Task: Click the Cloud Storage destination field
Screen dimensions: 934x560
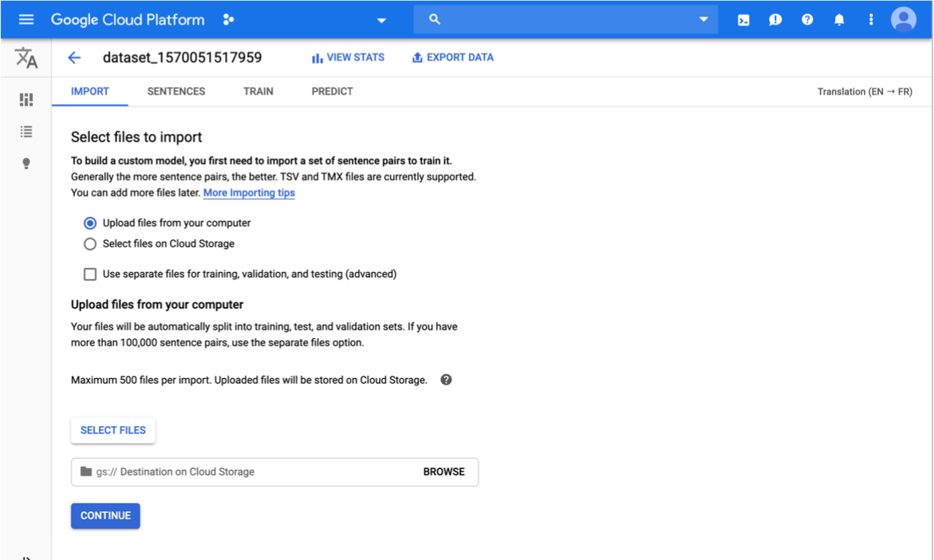Action: 247,472
